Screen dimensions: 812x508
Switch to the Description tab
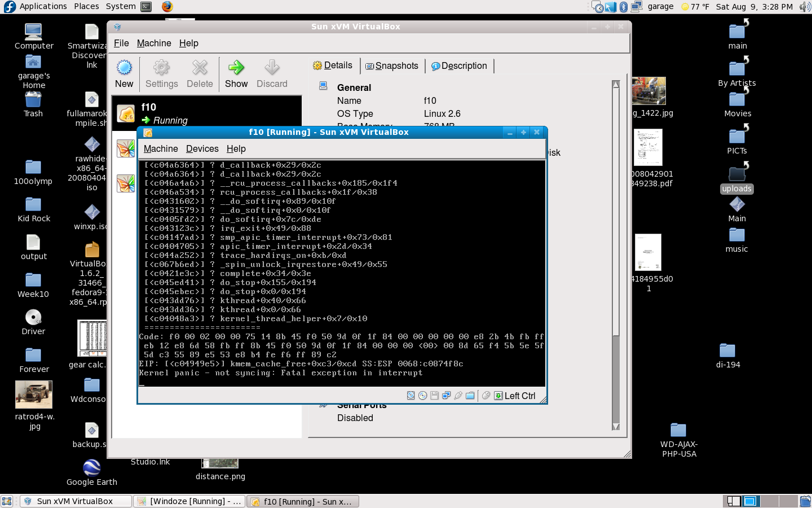pos(459,66)
